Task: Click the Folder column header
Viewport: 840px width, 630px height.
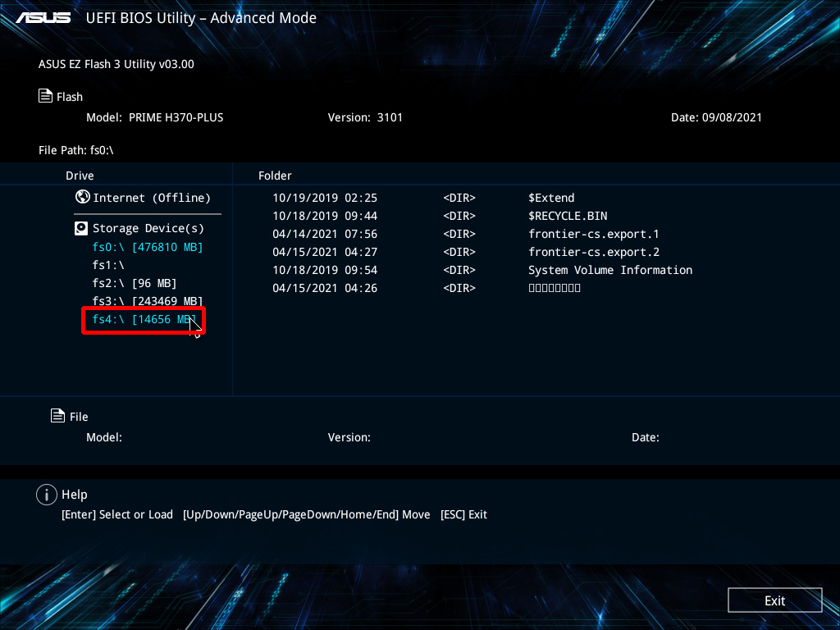Action: pyautogui.click(x=275, y=176)
